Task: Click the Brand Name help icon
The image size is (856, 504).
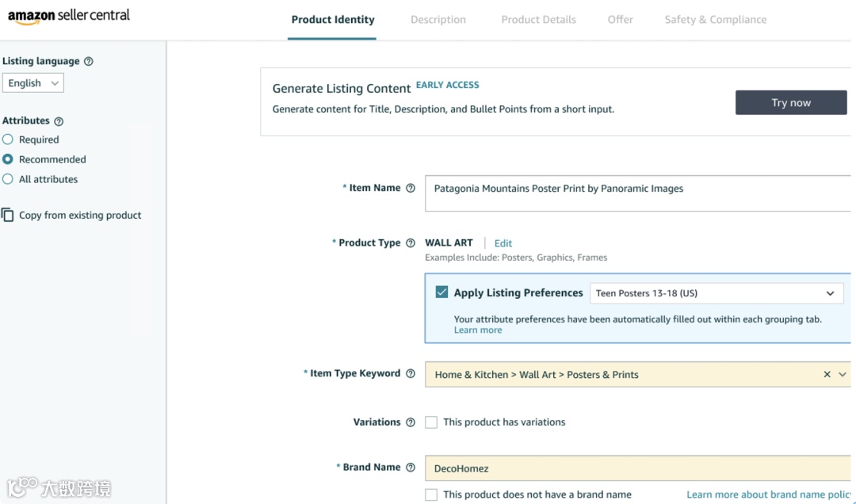Action: point(411,468)
